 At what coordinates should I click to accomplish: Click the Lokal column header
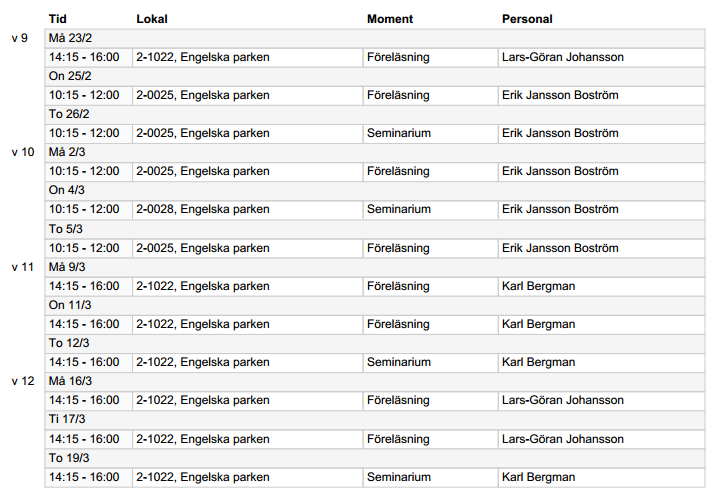(x=152, y=19)
